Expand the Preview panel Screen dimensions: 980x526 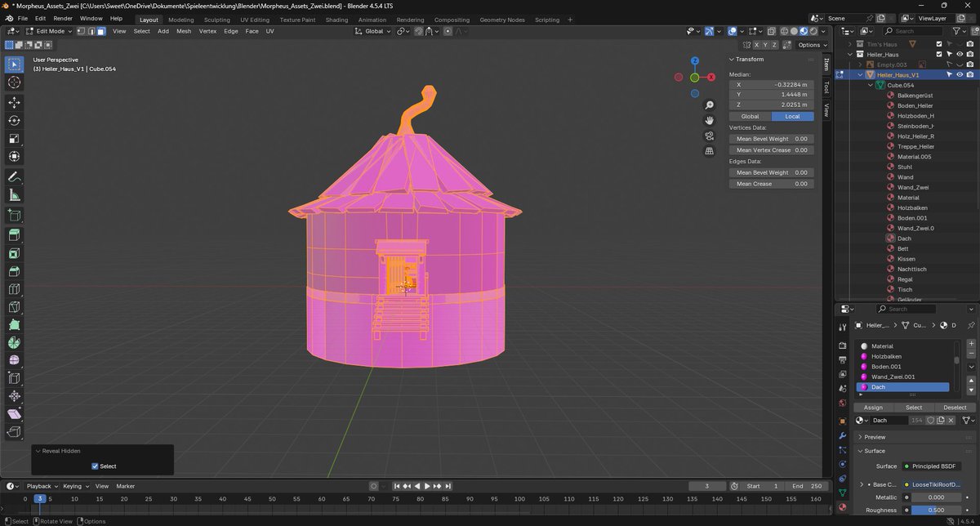click(860, 437)
